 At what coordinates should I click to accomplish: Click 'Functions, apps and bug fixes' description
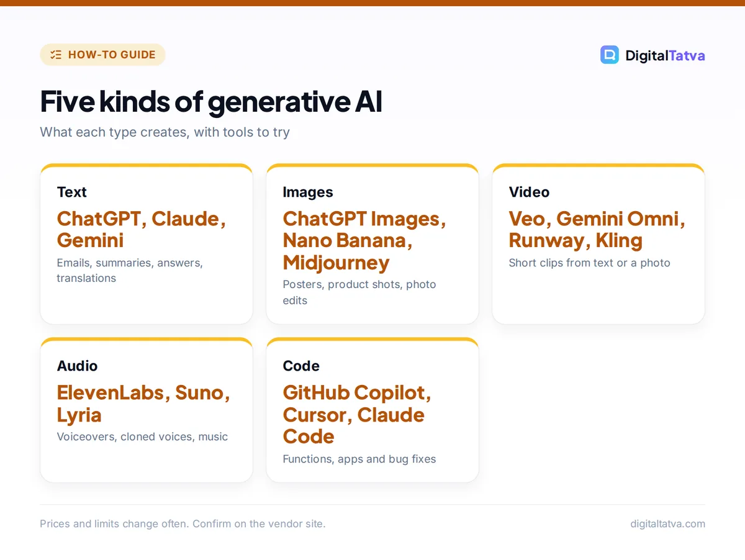[359, 459]
